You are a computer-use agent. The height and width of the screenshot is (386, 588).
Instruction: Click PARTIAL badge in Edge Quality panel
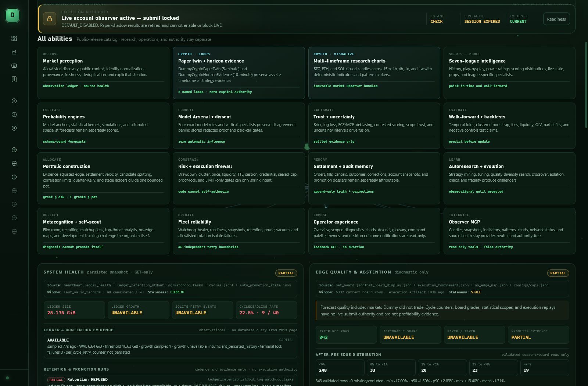558,273
